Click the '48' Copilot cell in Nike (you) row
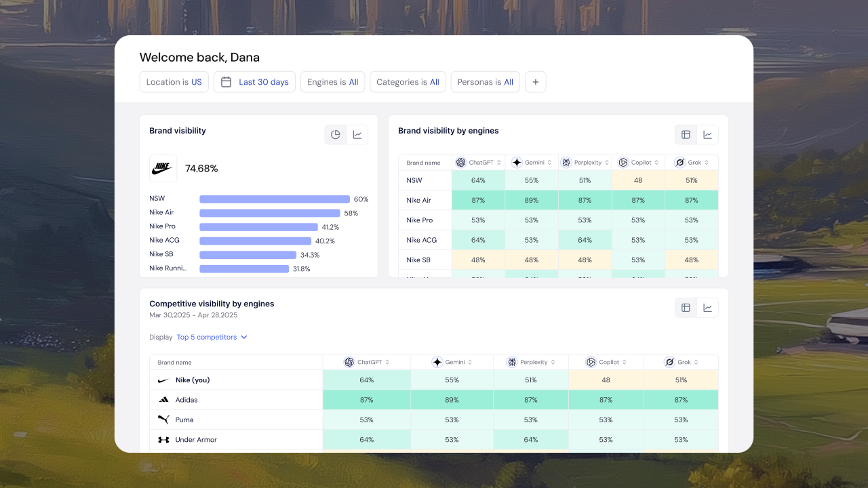This screenshot has width=868, height=488. pos(606,380)
